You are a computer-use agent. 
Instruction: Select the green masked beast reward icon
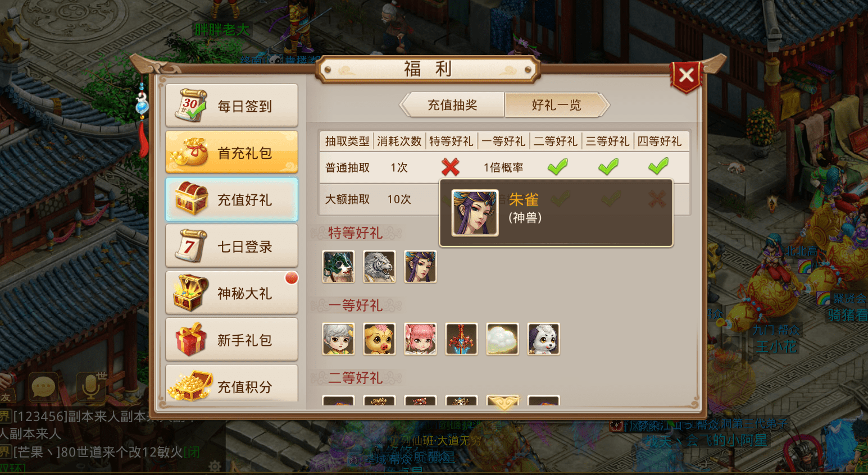click(x=338, y=266)
